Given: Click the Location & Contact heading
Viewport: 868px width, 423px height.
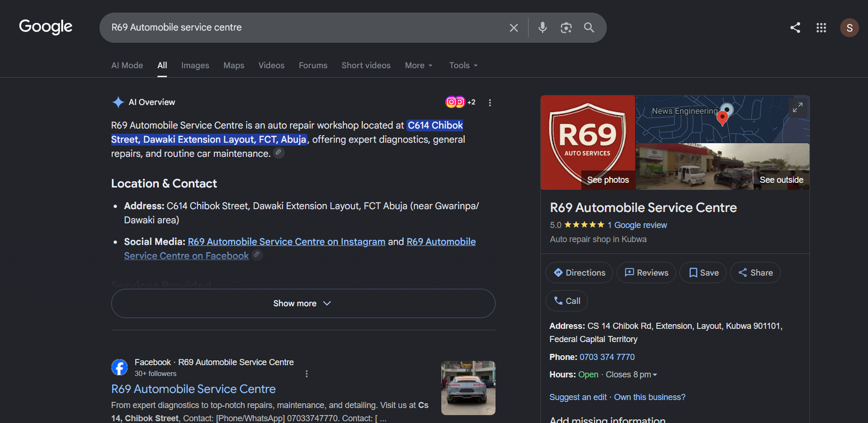Looking at the screenshot, I should (x=164, y=184).
